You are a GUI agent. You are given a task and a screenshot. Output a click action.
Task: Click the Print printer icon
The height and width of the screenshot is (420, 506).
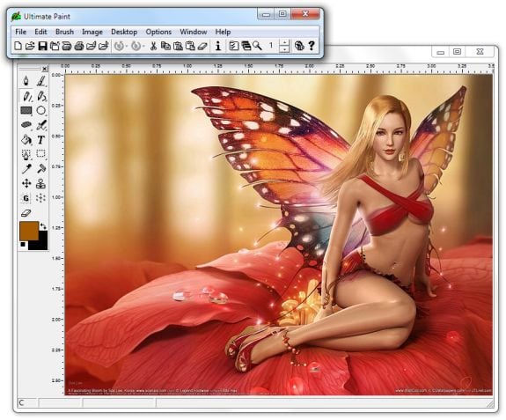pos(79,46)
